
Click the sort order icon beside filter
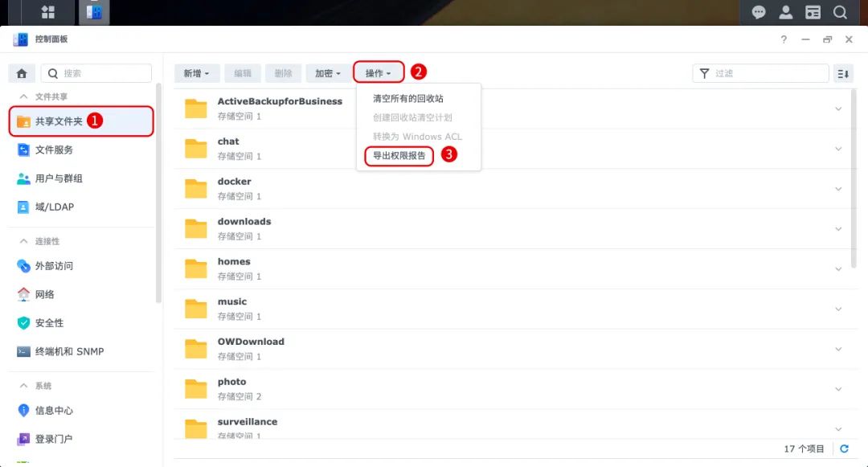[843, 73]
